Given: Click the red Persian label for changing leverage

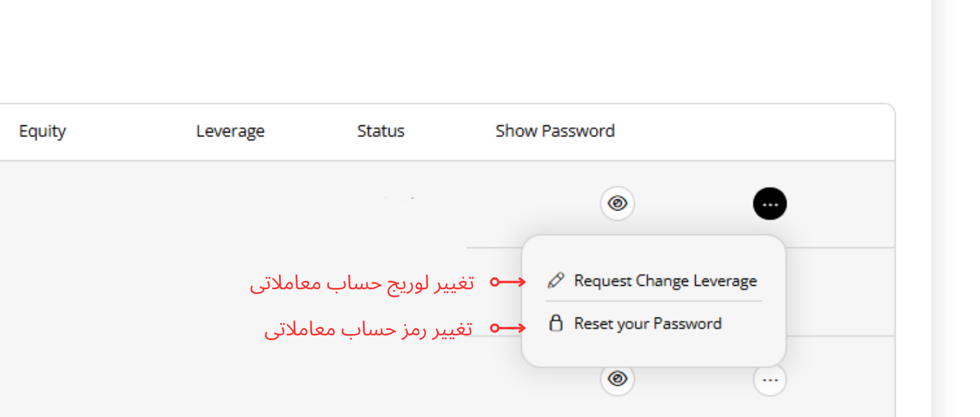Looking at the screenshot, I should tap(362, 283).
